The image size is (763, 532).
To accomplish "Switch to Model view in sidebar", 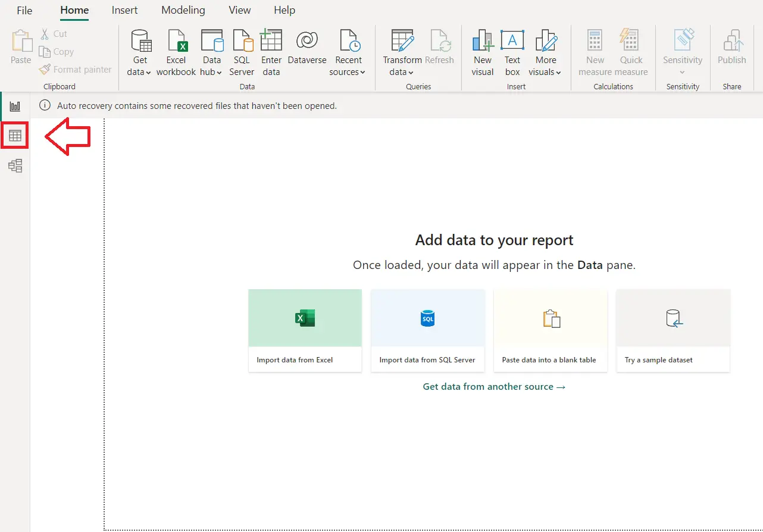I will click(x=15, y=165).
